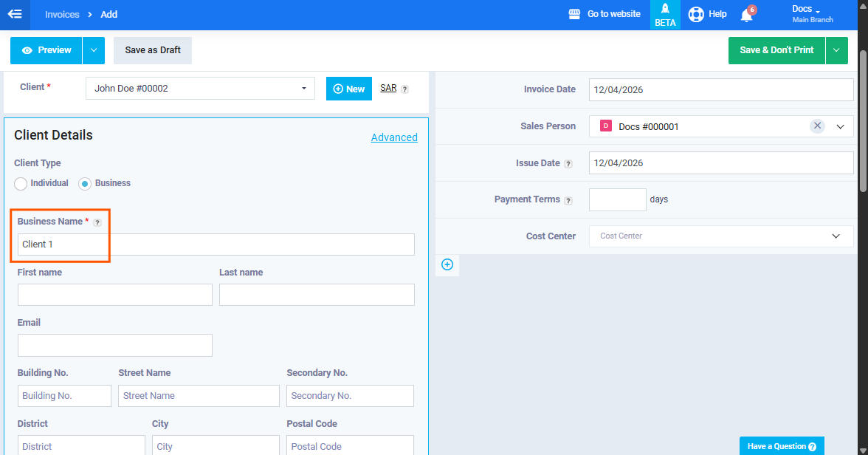Open the BETA rocket icon
Image resolution: width=868 pixels, height=455 pixels.
point(665,10)
